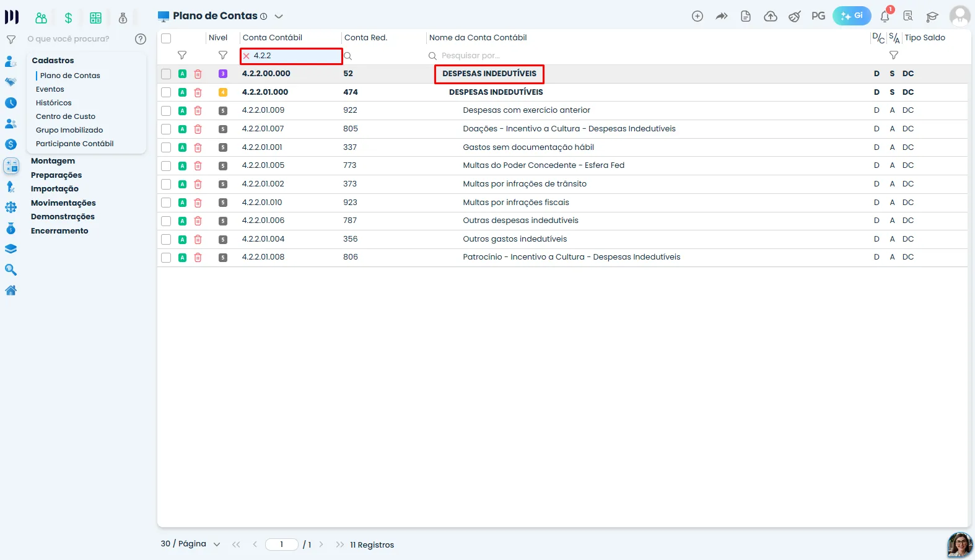
Task: Open the user profile avatar
Action: [960, 16]
